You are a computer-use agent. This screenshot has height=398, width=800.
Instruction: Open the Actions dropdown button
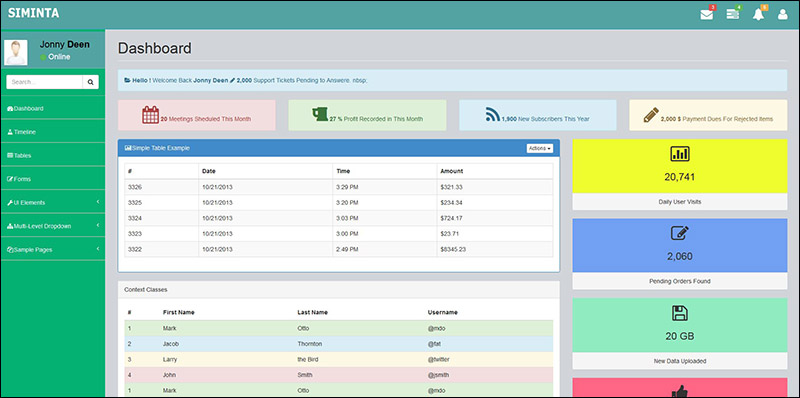pyautogui.click(x=540, y=148)
